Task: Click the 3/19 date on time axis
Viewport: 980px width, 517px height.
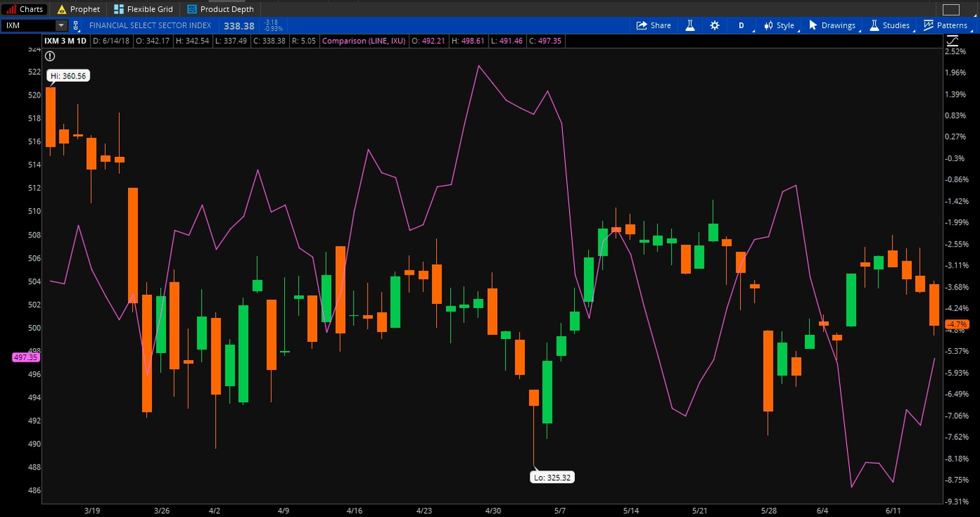Action: pyautogui.click(x=92, y=511)
